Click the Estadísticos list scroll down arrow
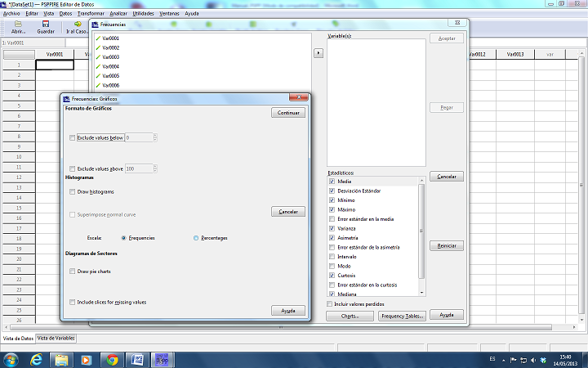 pos(421,293)
